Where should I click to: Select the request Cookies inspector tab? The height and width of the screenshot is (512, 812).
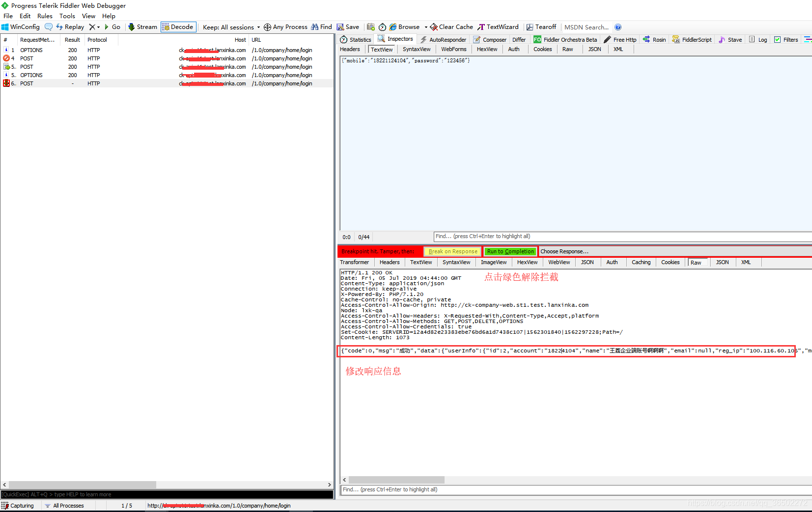(x=543, y=49)
